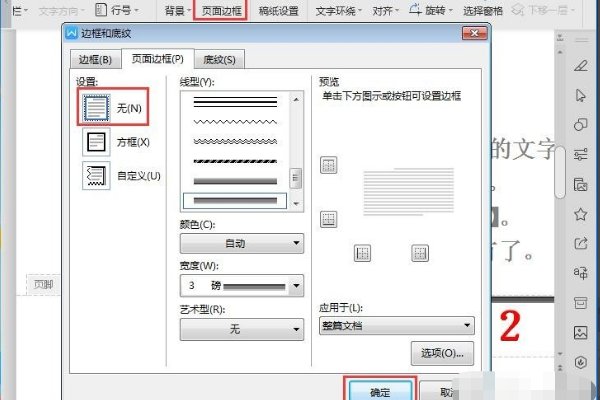Click the dialog preview page thumbnail
Image resolution: width=600 pixels, height=400 pixels.
[408, 191]
